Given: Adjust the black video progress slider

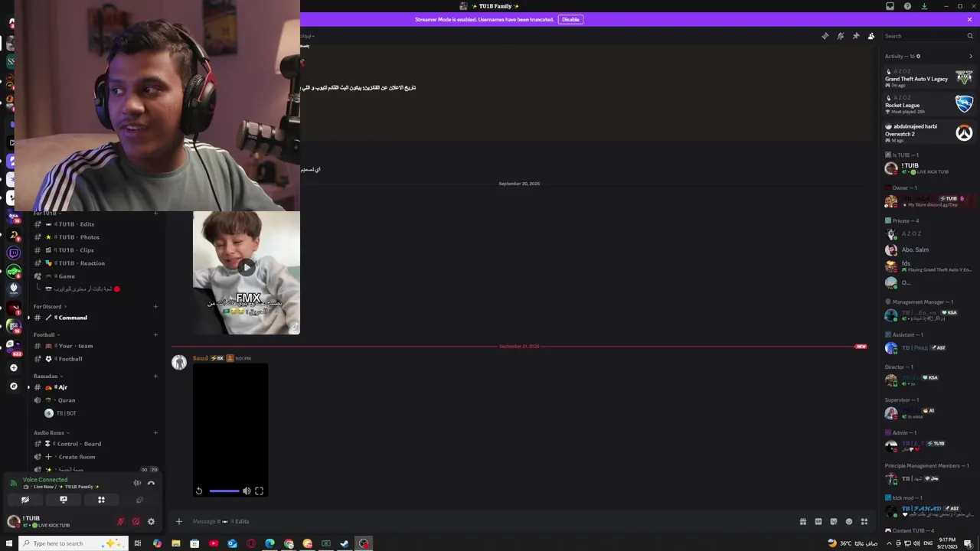Looking at the screenshot, I should (x=224, y=491).
